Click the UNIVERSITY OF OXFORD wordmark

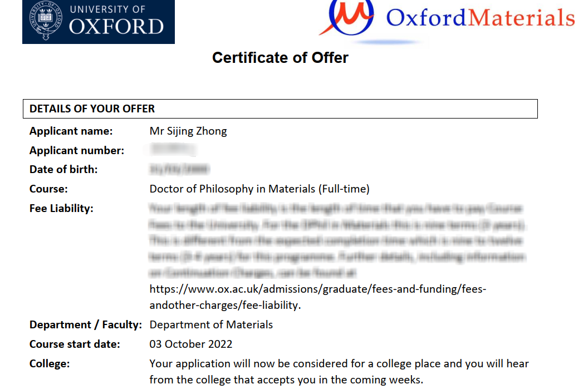coord(116,20)
